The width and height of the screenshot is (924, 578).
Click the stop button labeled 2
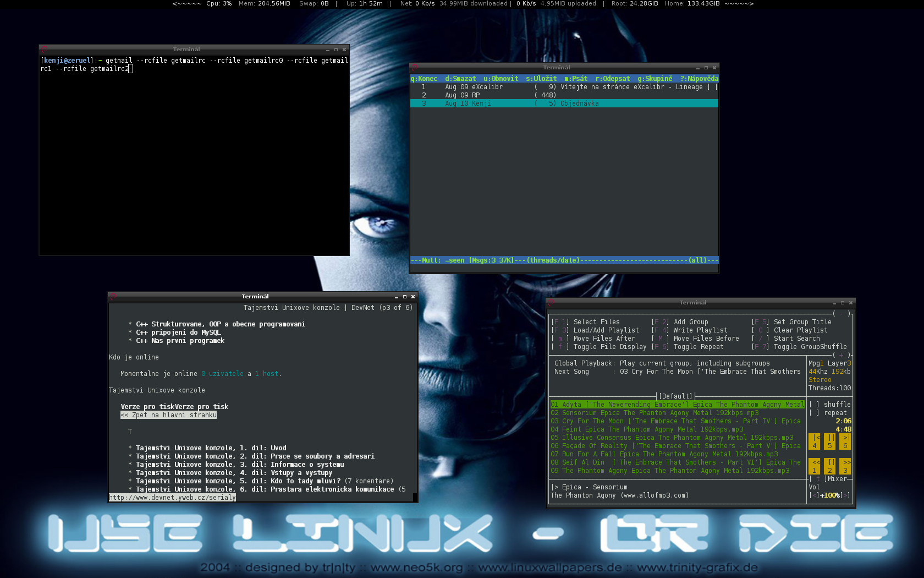(830, 466)
